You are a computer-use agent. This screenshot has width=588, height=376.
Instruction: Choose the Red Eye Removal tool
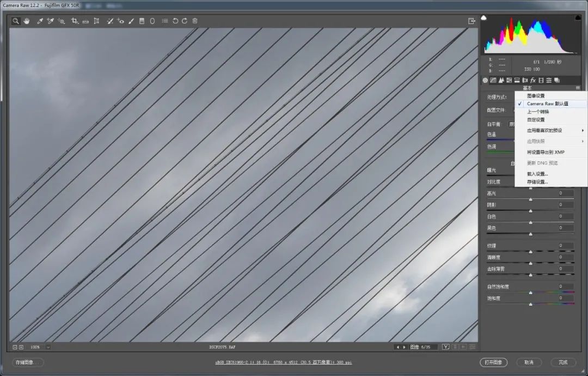[x=120, y=21]
